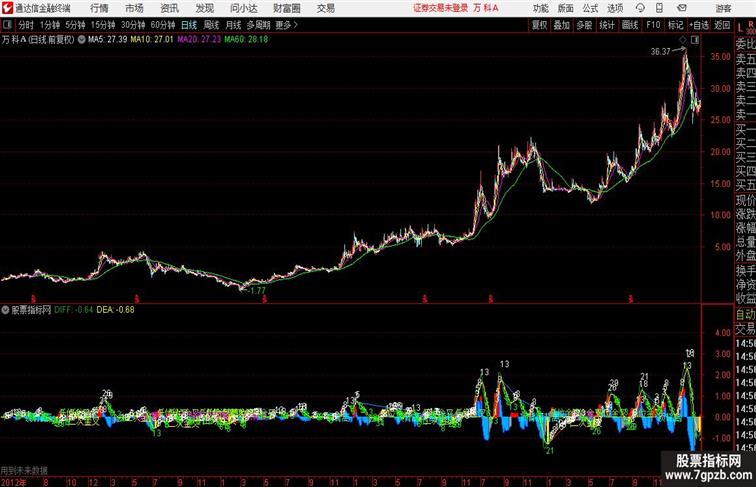Image resolution: width=756 pixels, height=487 pixels.
Task: Click the MA60: 28.18 indicator label
Action: (x=246, y=40)
